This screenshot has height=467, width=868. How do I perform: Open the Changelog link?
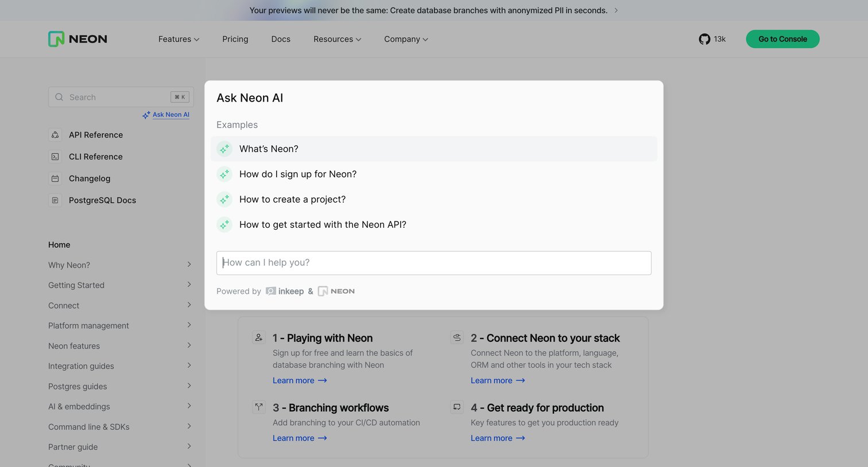(90, 178)
